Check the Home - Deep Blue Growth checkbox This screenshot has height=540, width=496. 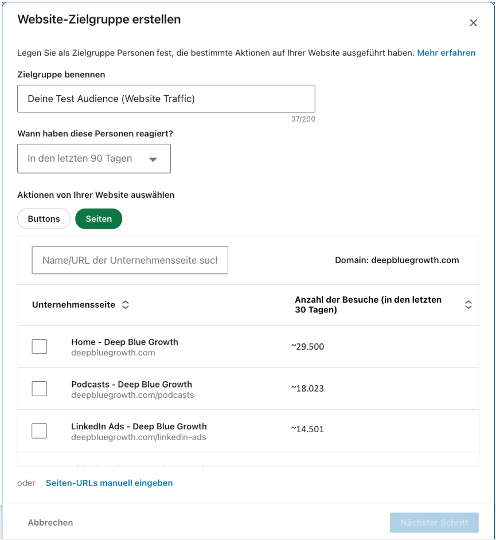pyautogui.click(x=39, y=346)
